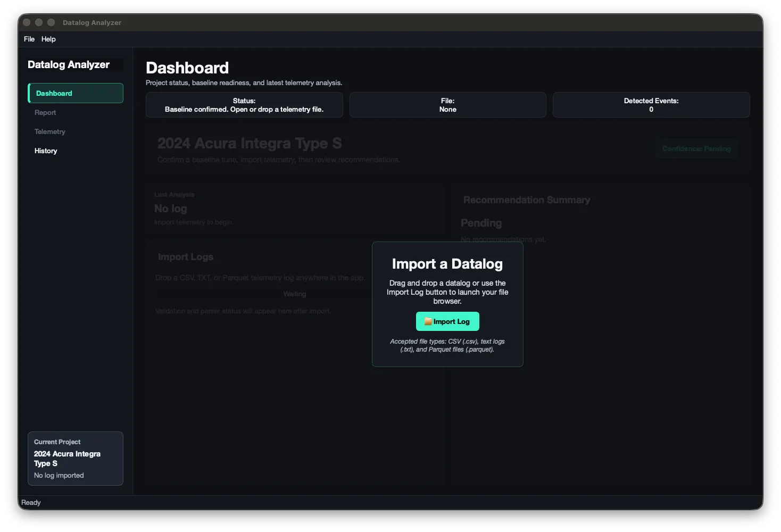
Task: Select the File: None info card
Action: pyautogui.click(x=448, y=105)
